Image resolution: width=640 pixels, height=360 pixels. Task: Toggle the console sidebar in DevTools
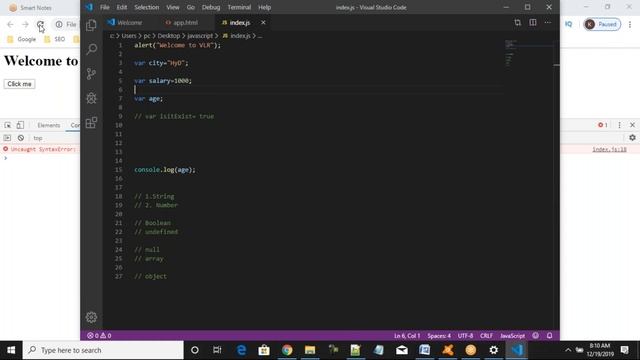point(7,138)
